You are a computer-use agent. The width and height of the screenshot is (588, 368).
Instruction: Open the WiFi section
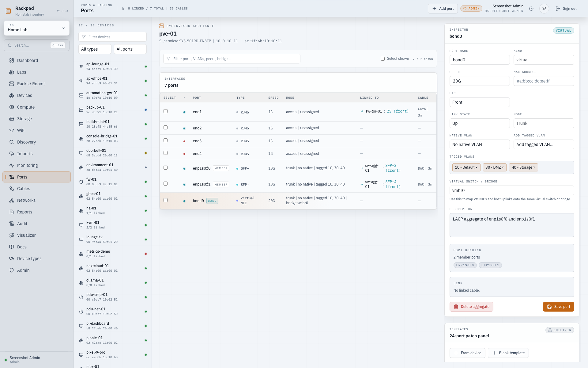click(x=36, y=130)
